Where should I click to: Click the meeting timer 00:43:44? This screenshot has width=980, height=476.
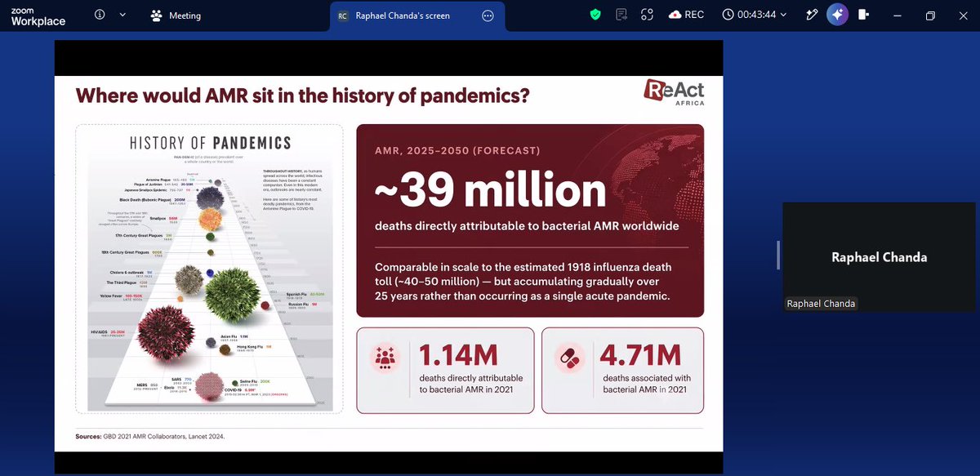(x=756, y=15)
